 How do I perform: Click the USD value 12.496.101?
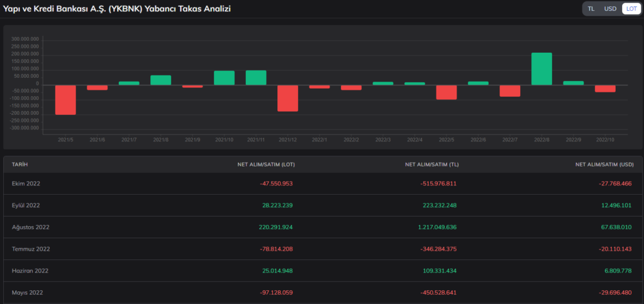tap(616, 205)
